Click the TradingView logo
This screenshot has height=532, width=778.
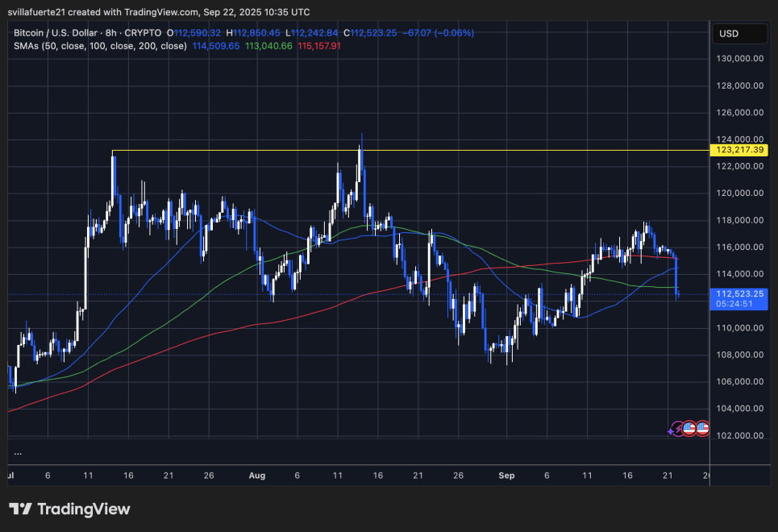tap(69, 509)
